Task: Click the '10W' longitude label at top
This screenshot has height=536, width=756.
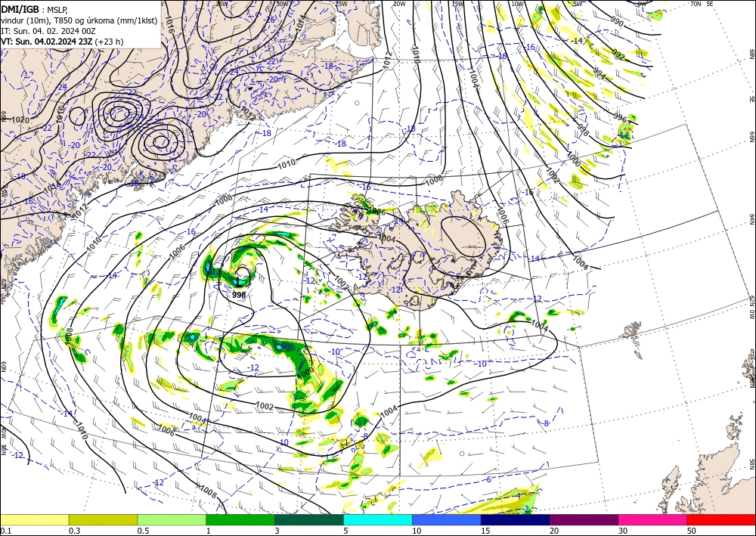Action: point(517,3)
